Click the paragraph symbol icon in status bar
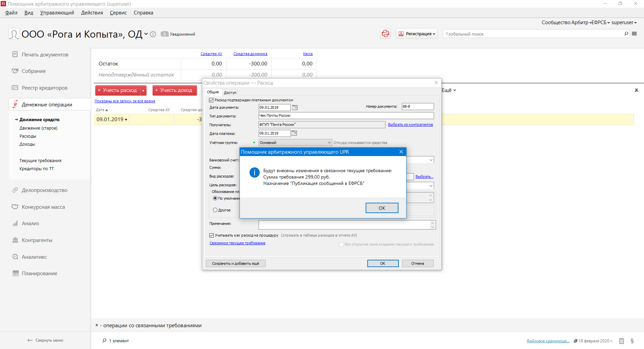Viewport: 644px width, 349px height. [632, 341]
